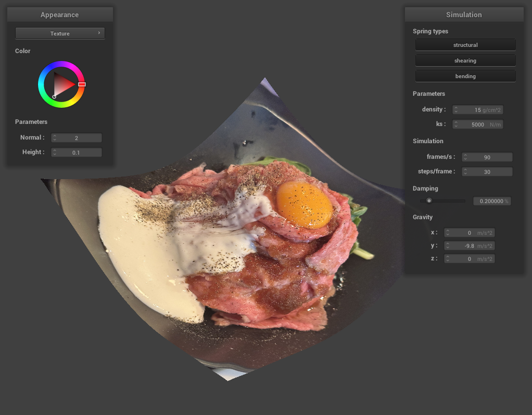The width and height of the screenshot is (532, 415).
Task: Click the Normal field stepper arrows
Action: (55, 138)
